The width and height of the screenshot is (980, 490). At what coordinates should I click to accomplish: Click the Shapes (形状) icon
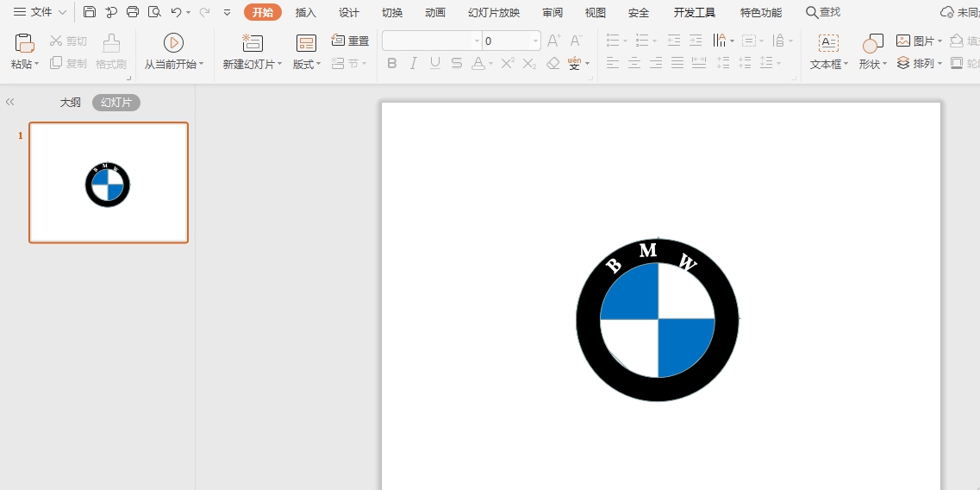click(x=872, y=43)
